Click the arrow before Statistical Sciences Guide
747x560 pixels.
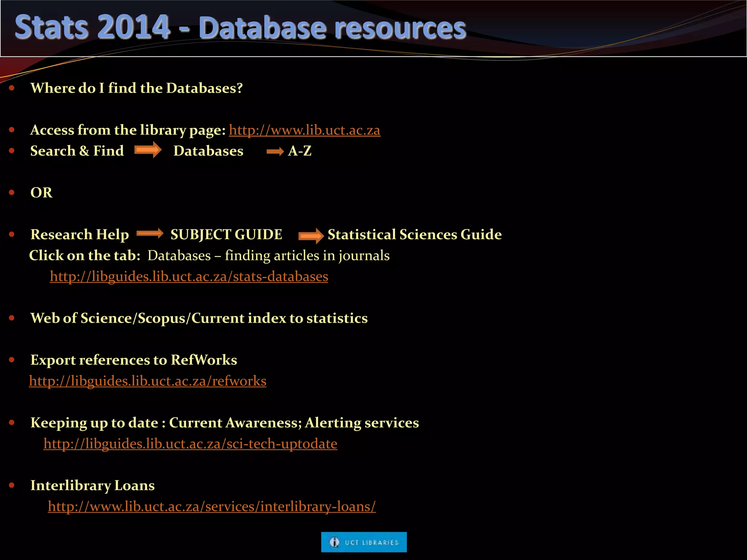point(311,236)
